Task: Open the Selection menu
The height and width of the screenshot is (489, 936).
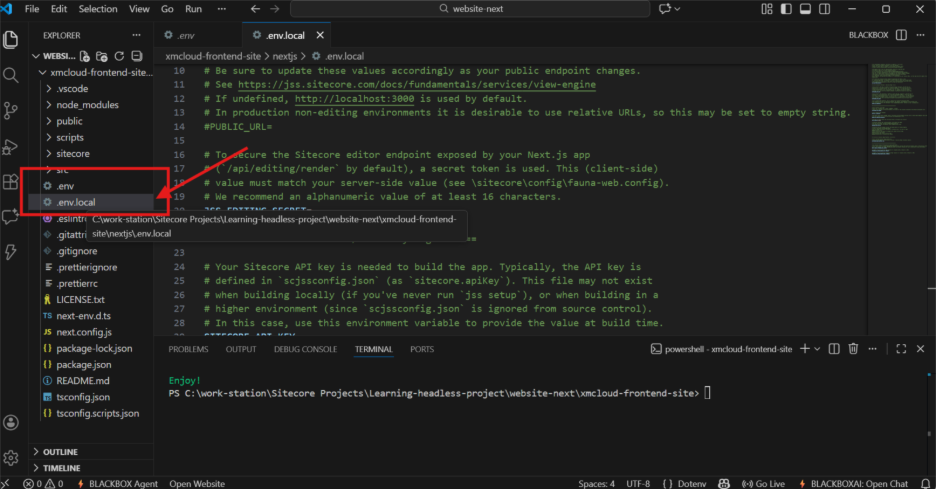Action: (98, 9)
